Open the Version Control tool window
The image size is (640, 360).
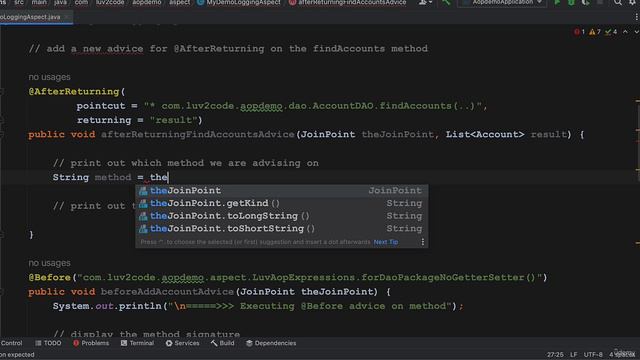click(11, 343)
